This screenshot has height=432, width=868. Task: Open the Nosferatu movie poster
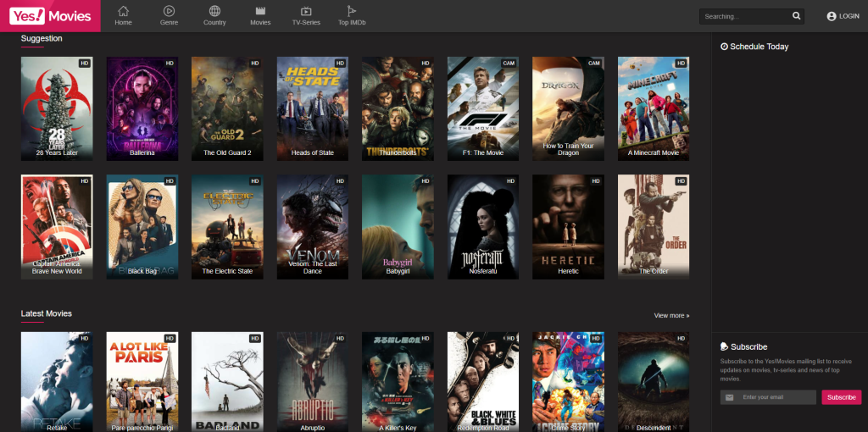point(483,227)
